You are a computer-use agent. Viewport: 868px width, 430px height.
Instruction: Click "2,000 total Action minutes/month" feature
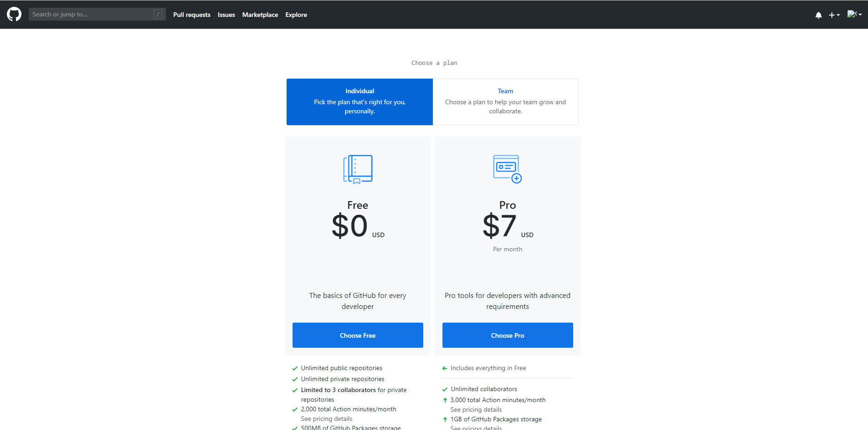(349, 409)
